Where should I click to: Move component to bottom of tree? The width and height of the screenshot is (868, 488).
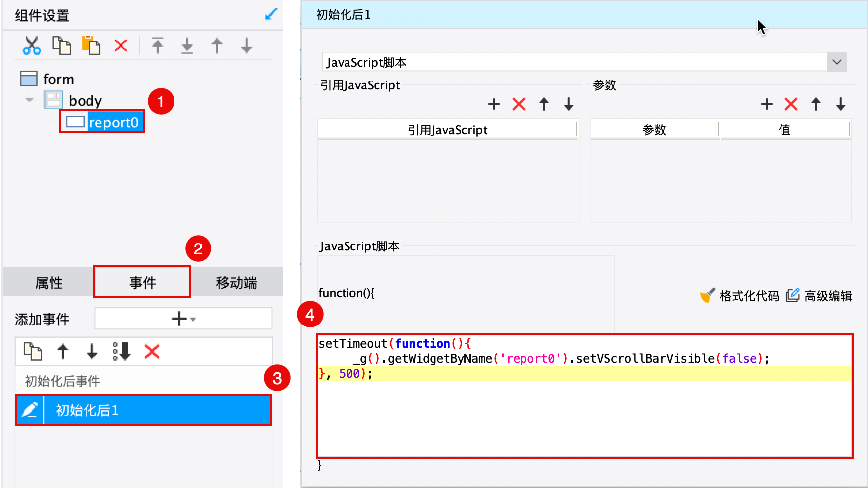coord(187,46)
